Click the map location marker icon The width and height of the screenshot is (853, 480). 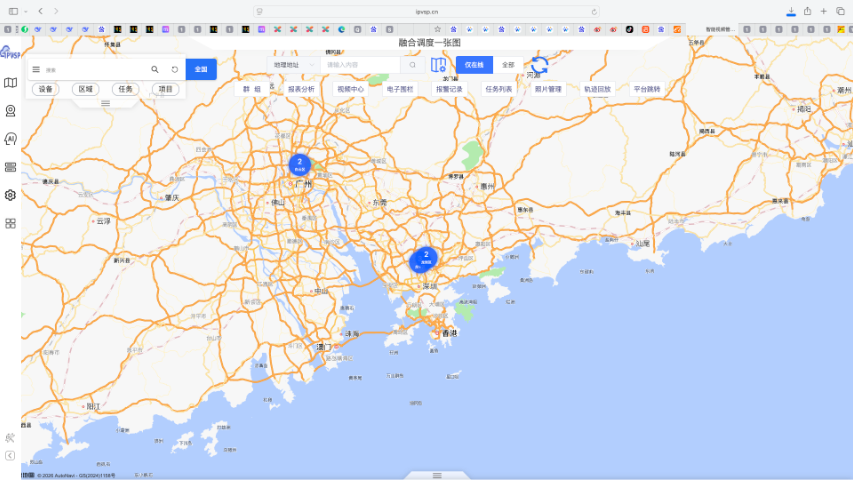[x=437, y=65]
